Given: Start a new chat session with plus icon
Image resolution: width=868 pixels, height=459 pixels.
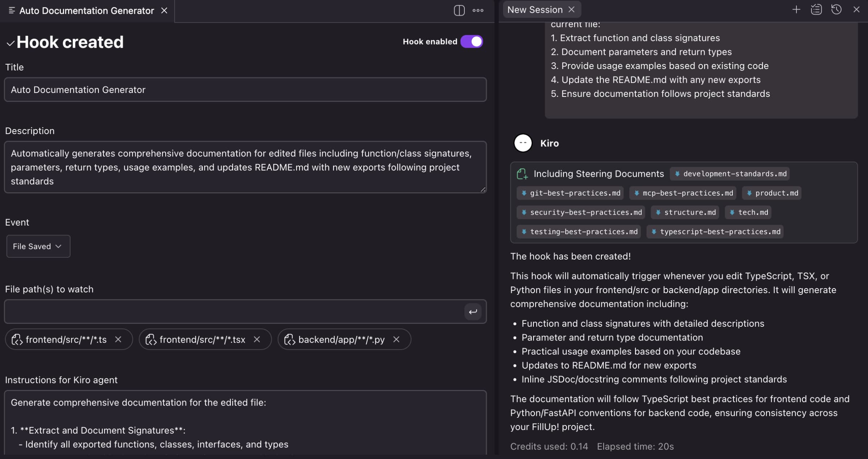Looking at the screenshot, I should click(x=796, y=9).
